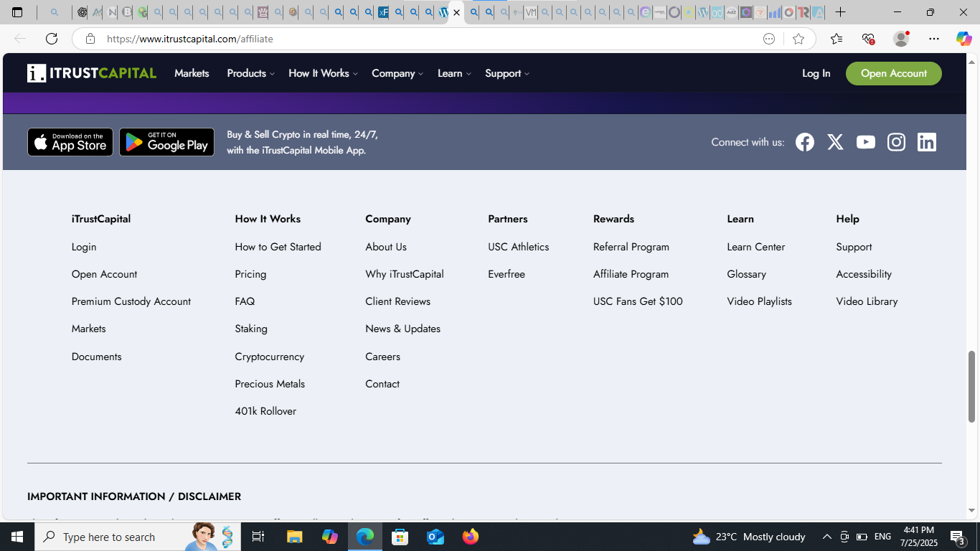Open the About Us footer link
Screen dimensions: 980x551
click(386, 247)
